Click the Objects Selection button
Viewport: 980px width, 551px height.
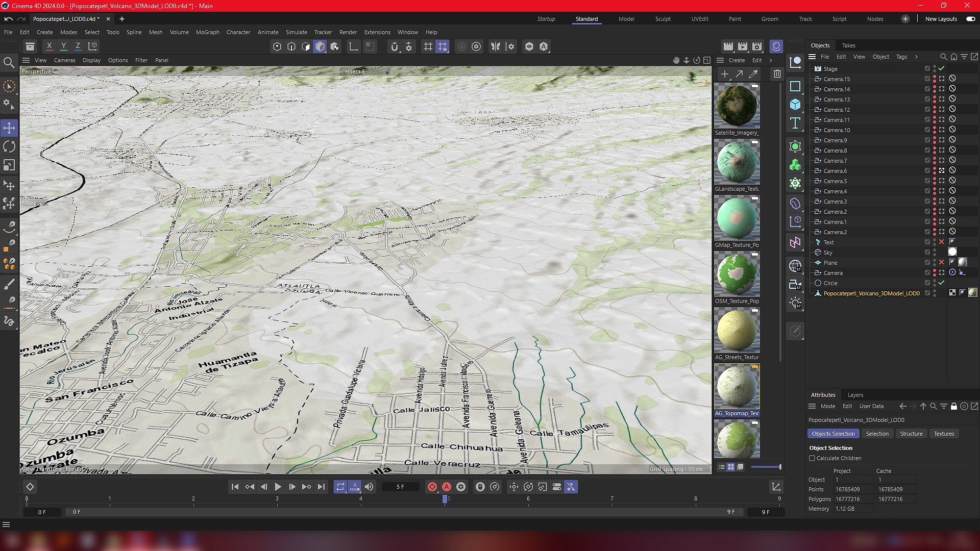pyautogui.click(x=833, y=434)
